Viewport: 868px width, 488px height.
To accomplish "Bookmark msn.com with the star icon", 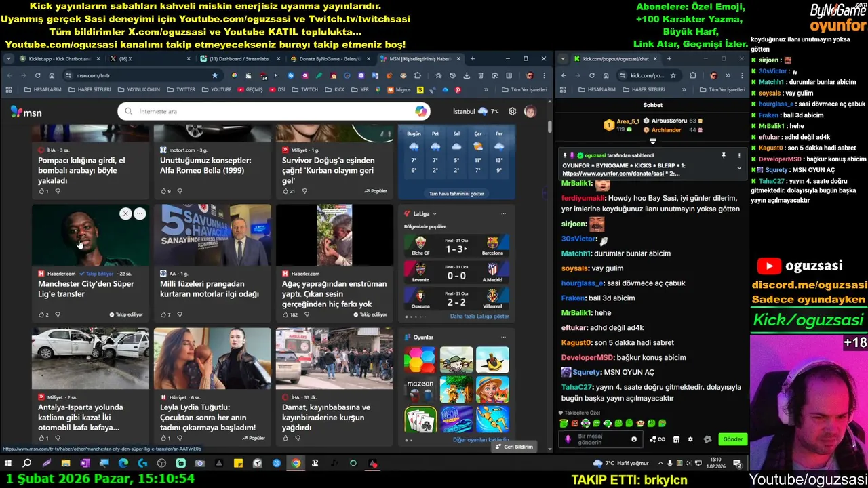I will [215, 75].
